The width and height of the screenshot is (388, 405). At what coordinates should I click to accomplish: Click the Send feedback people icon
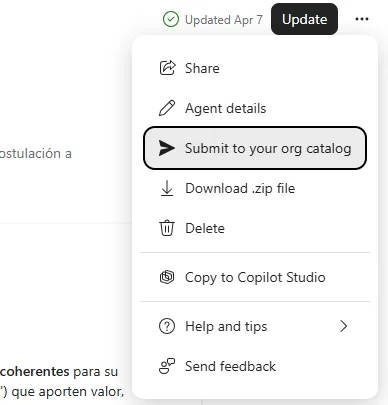(x=167, y=366)
